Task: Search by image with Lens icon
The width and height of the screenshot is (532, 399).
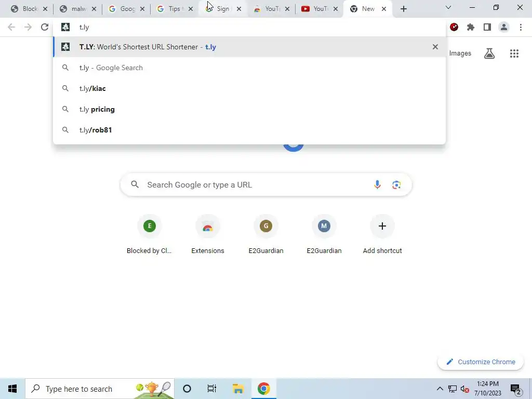Action: [396, 184]
